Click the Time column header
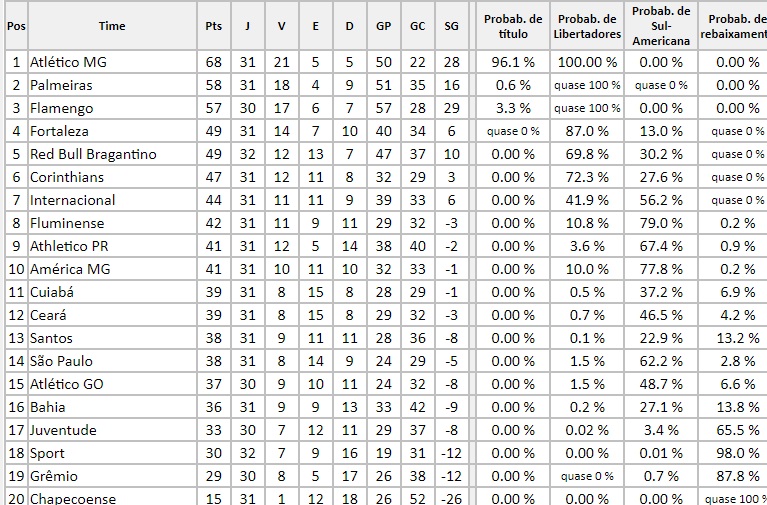This screenshot has height=505, width=767. 112,26
